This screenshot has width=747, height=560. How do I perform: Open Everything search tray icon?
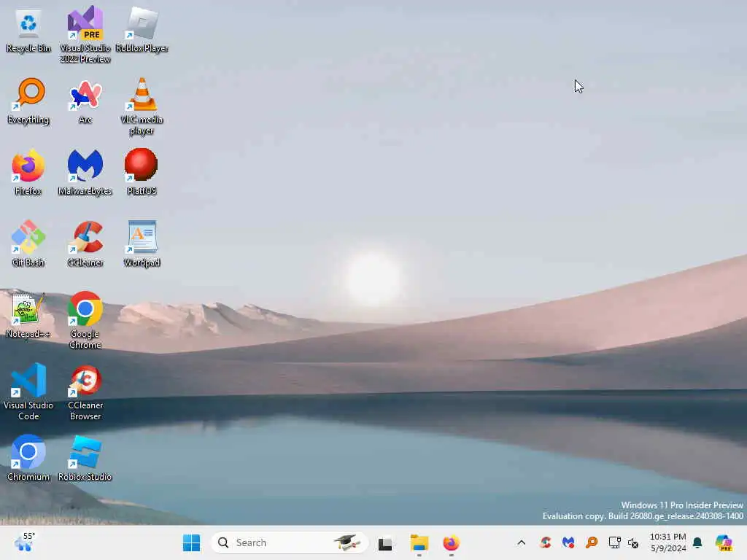point(592,542)
